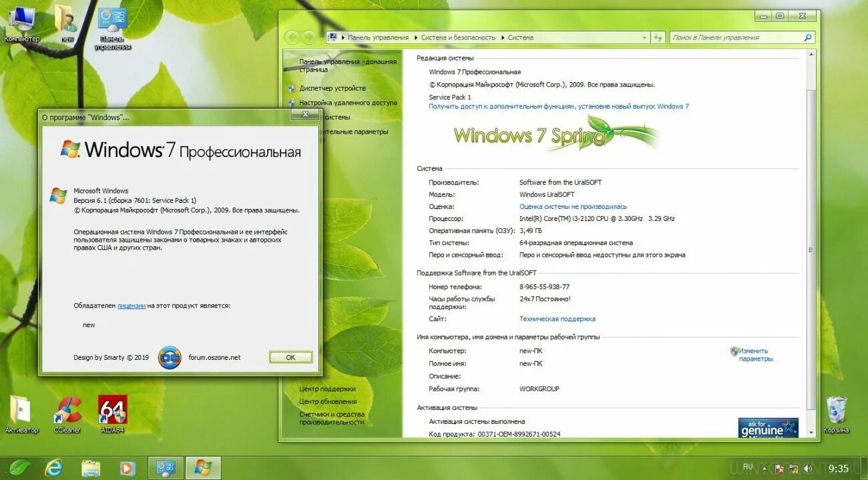This screenshot has height=480, width=868.
Task: Click phone number 8-965-55-938-77
Action: 544,286
